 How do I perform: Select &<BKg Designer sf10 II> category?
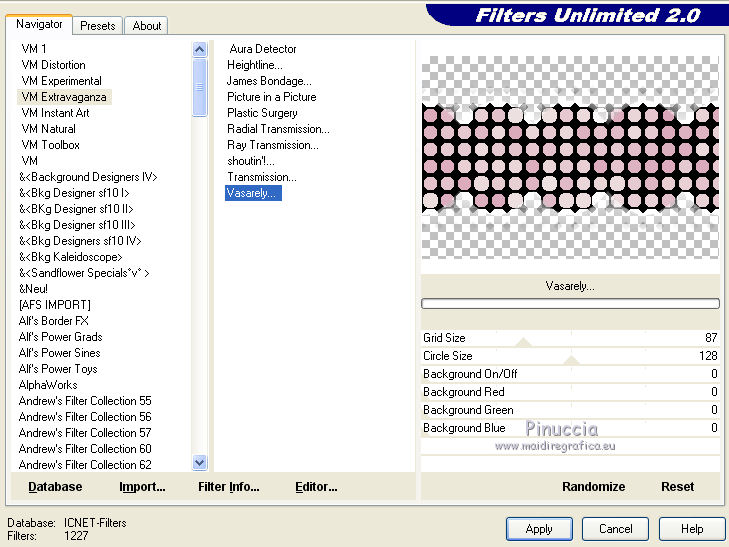76,209
